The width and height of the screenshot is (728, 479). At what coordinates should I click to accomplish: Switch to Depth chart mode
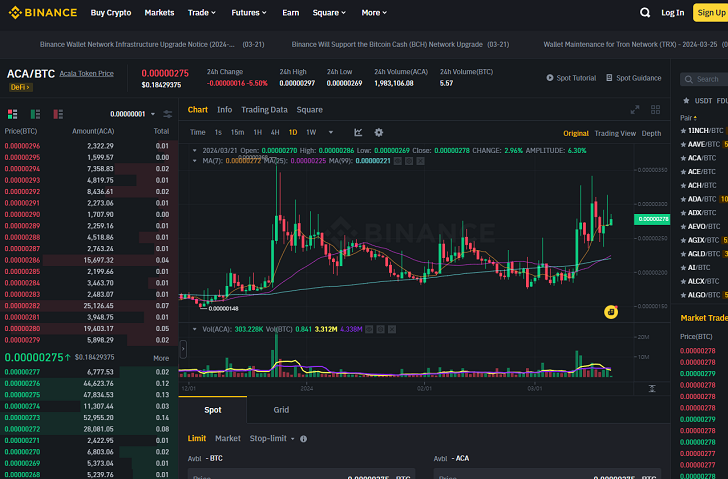coord(651,133)
